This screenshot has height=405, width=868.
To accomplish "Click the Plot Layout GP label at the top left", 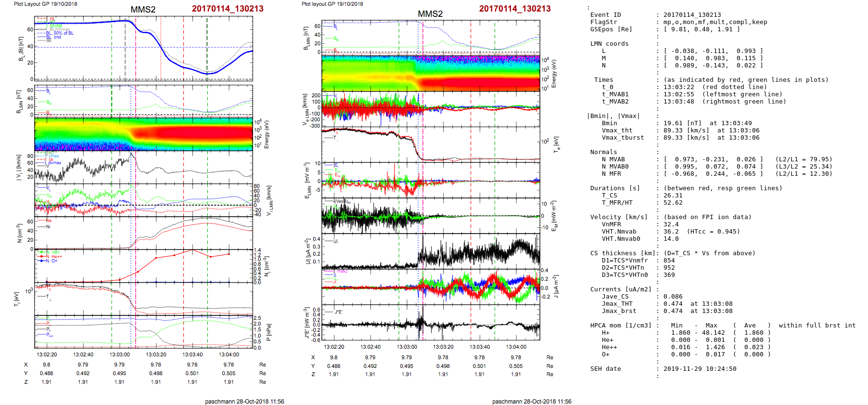I will click(45, 4).
